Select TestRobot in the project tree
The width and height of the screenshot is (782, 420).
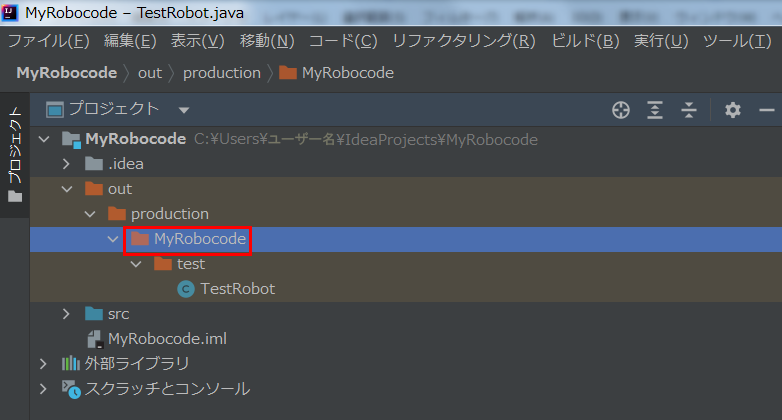tap(237, 289)
